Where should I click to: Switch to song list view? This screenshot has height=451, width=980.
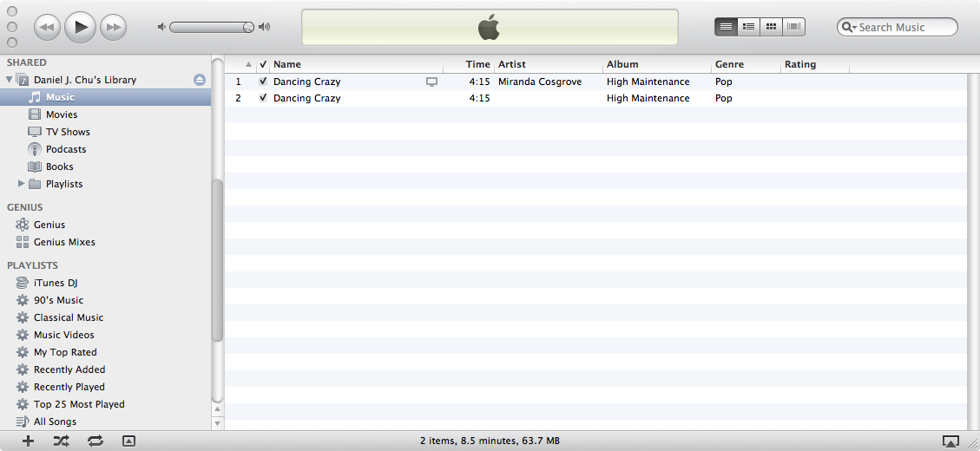click(x=727, y=27)
